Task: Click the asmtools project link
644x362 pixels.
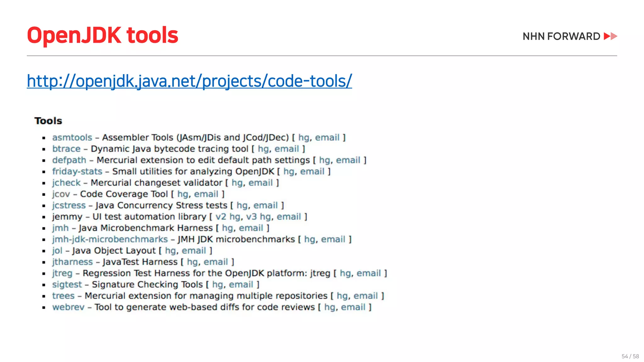Action: pyautogui.click(x=72, y=138)
